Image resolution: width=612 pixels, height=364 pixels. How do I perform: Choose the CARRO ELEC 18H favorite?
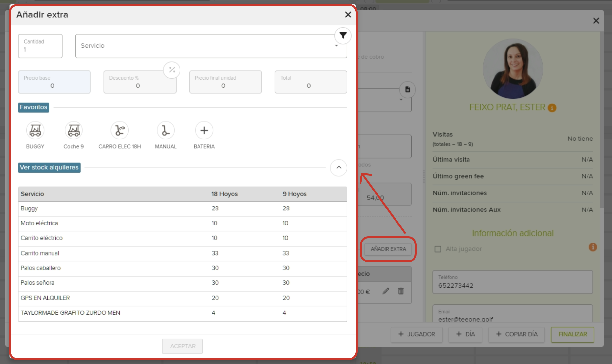pos(120,131)
